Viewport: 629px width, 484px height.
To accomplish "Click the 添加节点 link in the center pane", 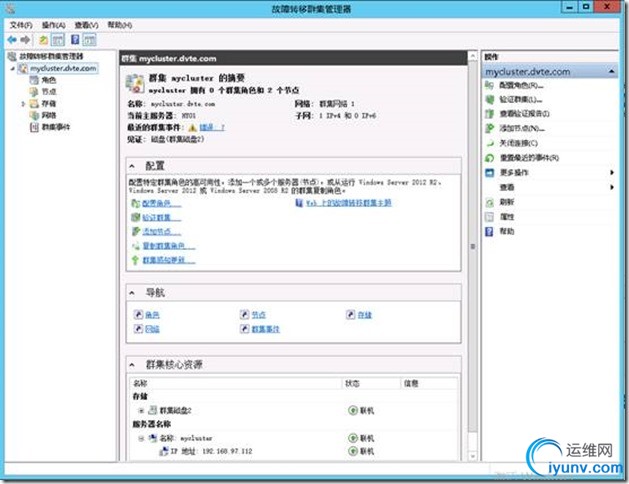I will tap(162, 232).
